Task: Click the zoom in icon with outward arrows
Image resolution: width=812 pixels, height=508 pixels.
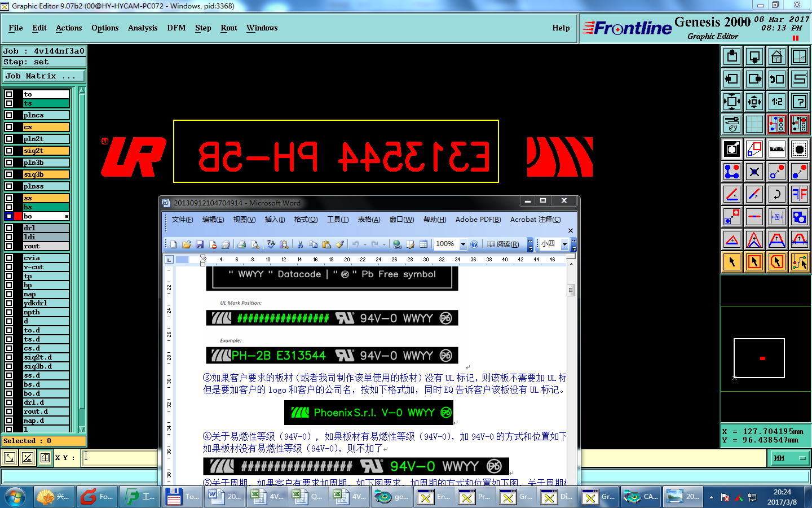Action: point(732,102)
